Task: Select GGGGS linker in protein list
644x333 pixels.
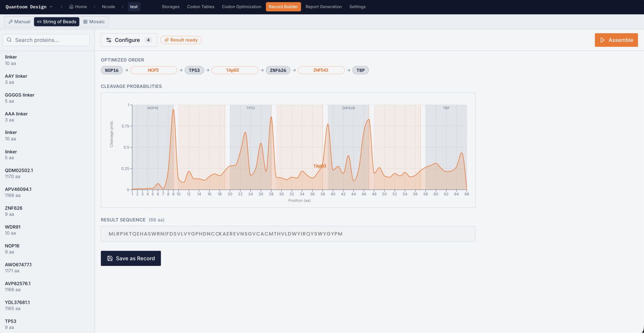Action: 47,98
